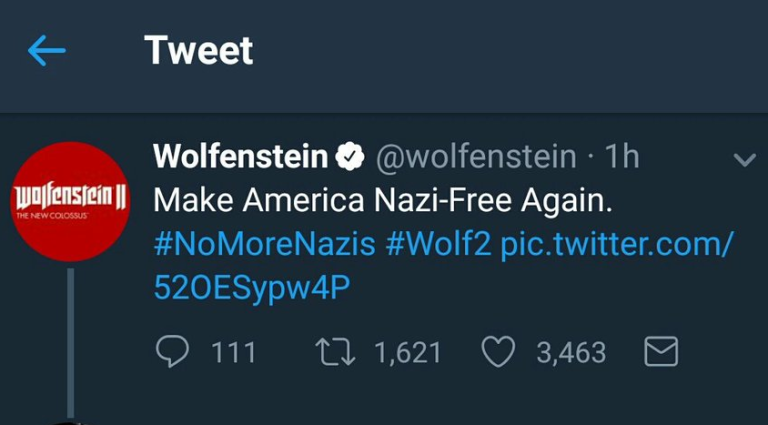This screenshot has width=768, height=425.
Task: Open the #NoMoreNazis hashtag
Action: [264, 243]
